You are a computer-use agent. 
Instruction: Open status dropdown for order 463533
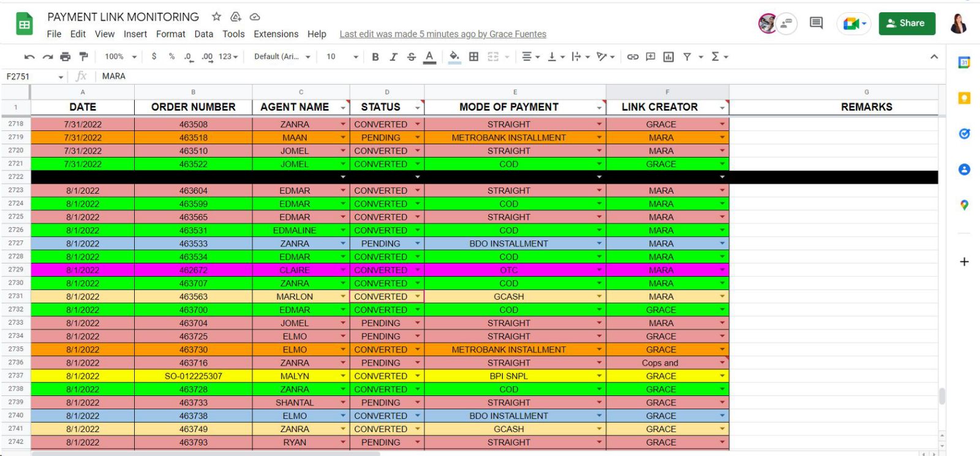click(418, 244)
